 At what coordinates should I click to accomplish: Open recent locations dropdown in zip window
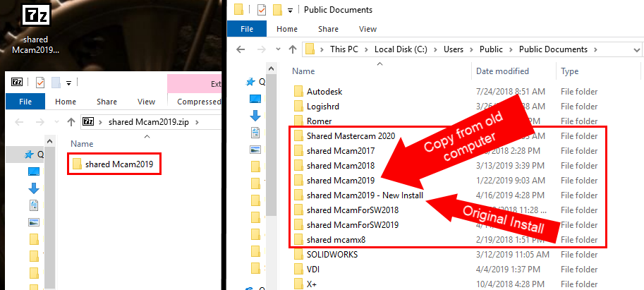tap(56, 122)
